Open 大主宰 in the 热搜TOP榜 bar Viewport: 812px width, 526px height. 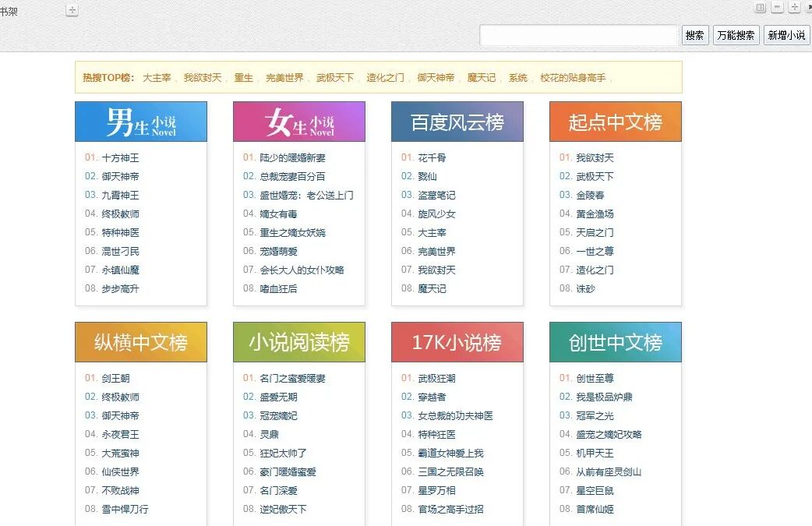(157, 78)
